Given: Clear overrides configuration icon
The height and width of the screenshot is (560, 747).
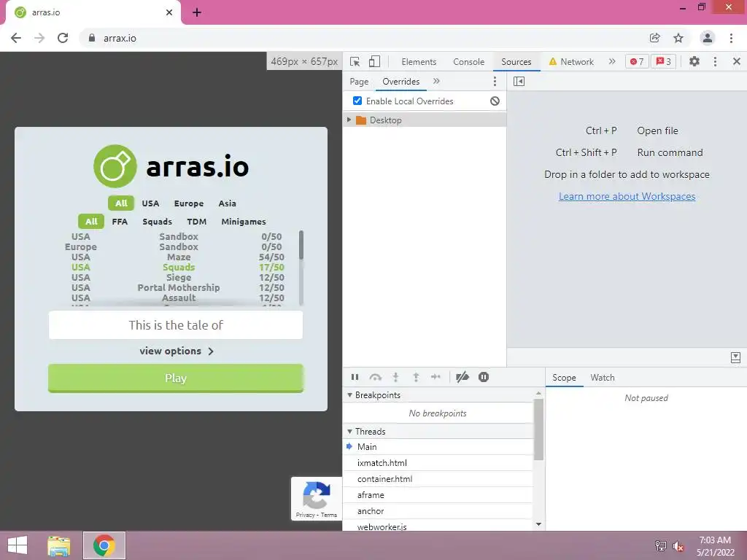Looking at the screenshot, I should [x=495, y=101].
